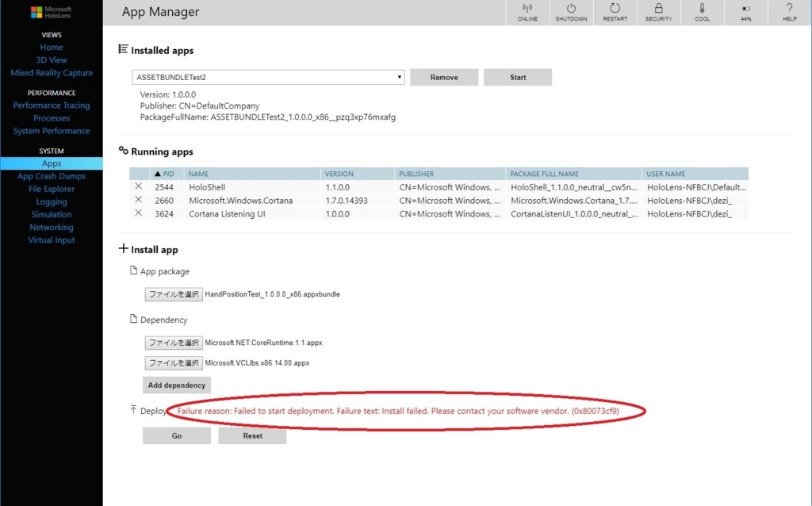
Task: Open the 3D View page
Action: coord(52,60)
